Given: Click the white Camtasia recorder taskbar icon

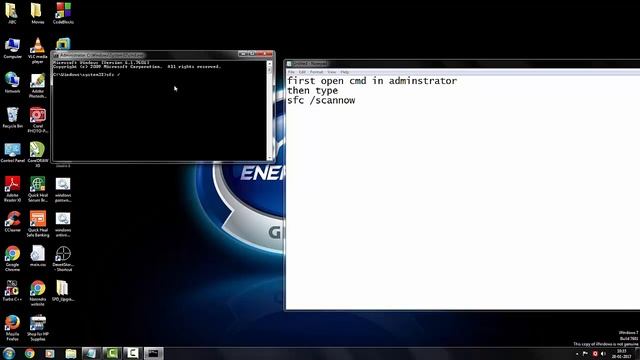Looking at the screenshot, I should point(132,353).
